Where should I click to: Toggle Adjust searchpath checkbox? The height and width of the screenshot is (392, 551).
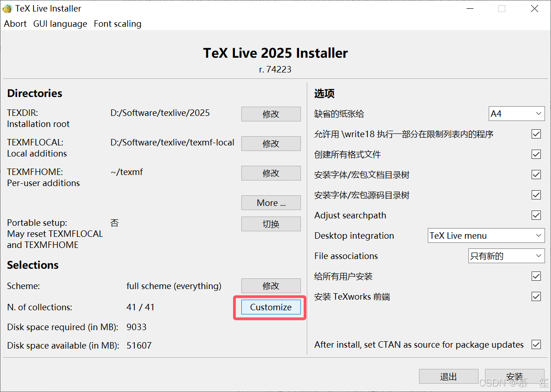point(536,215)
